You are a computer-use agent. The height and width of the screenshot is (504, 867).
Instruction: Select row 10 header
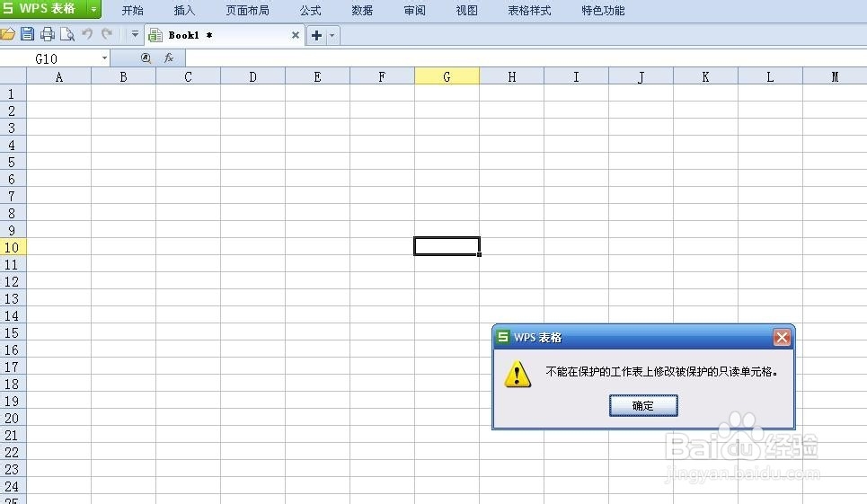(x=13, y=247)
